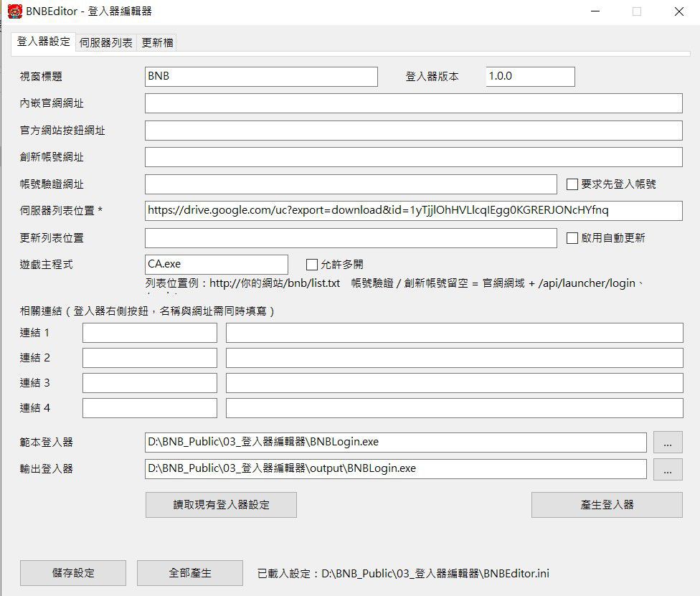Focus the 遊戲主程式 field with CA.exe
This screenshot has height=596, width=700.
coord(217,265)
